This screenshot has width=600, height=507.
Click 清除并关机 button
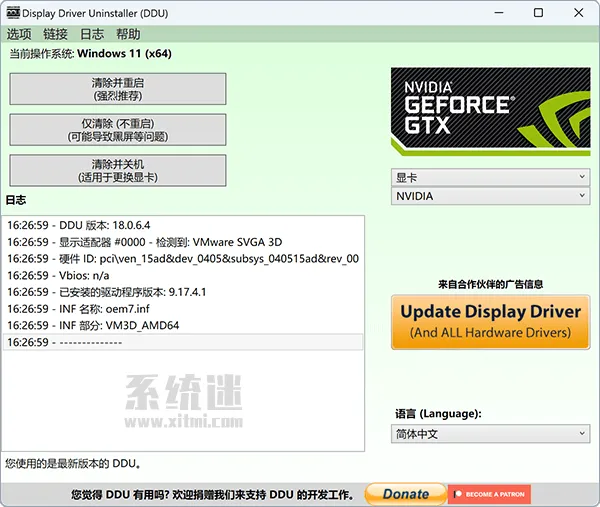pyautogui.click(x=118, y=171)
